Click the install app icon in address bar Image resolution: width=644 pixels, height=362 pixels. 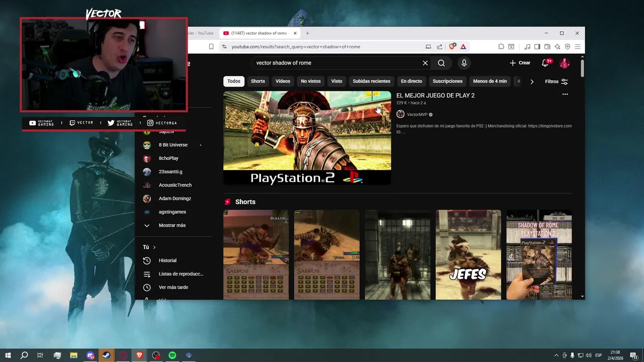[428, 47]
